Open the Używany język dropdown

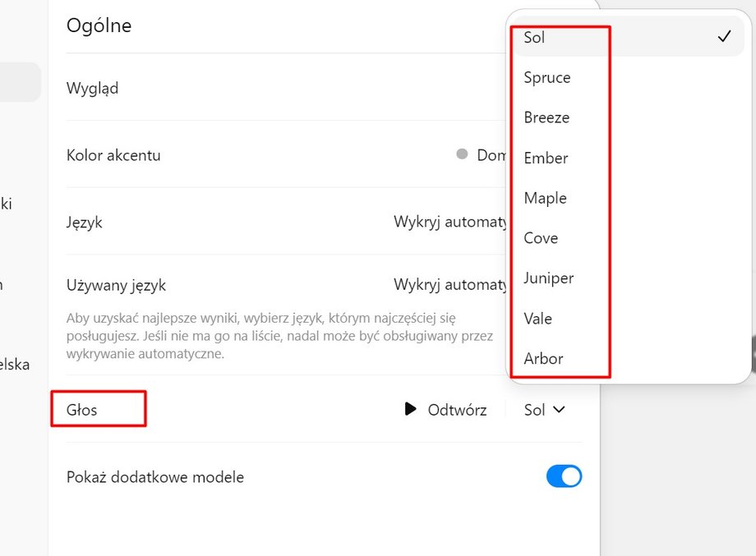pyautogui.click(x=450, y=285)
